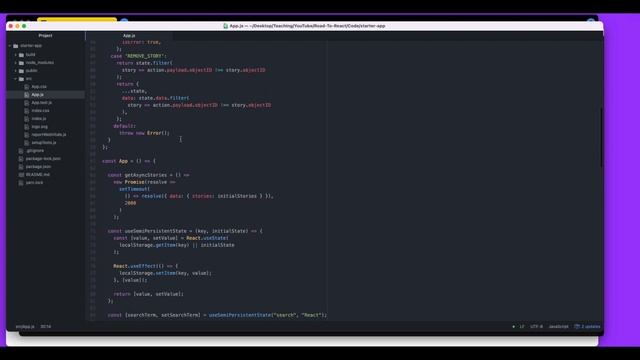Expand the build folder arrow
Image resolution: width=640 pixels, height=360 pixels.
coord(16,55)
